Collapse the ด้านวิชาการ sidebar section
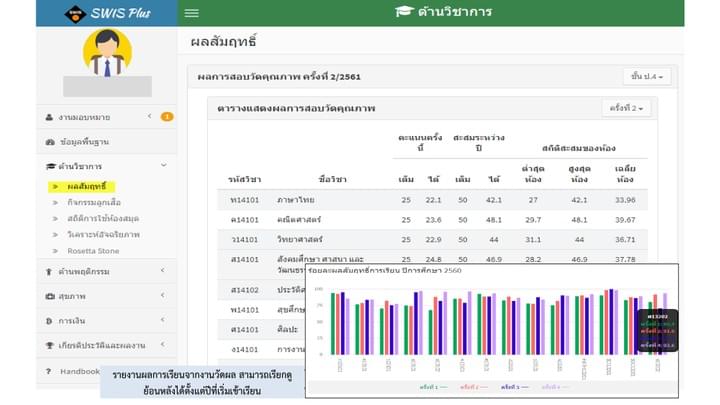 (x=163, y=166)
